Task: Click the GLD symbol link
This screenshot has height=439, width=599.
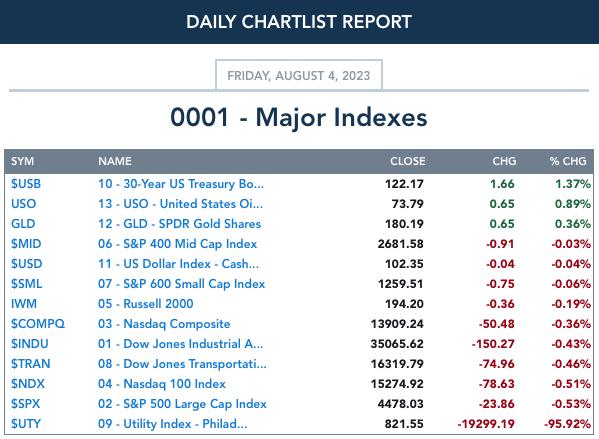Action: pyautogui.click(x=23, y=224)
